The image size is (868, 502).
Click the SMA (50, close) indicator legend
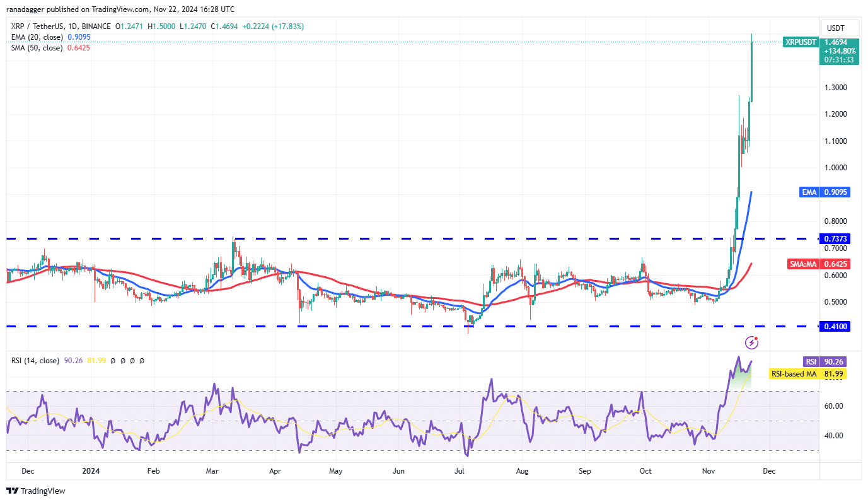point(37,48)
